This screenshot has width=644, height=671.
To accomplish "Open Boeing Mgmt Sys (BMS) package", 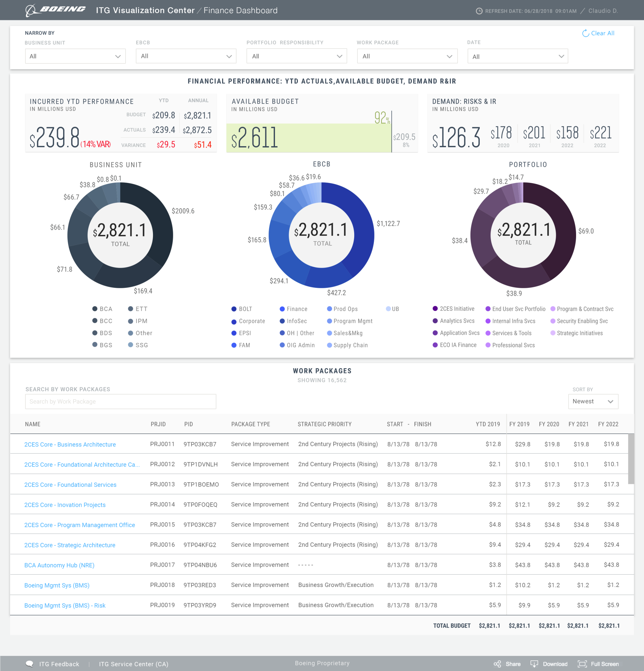I will tap(57, 585).
